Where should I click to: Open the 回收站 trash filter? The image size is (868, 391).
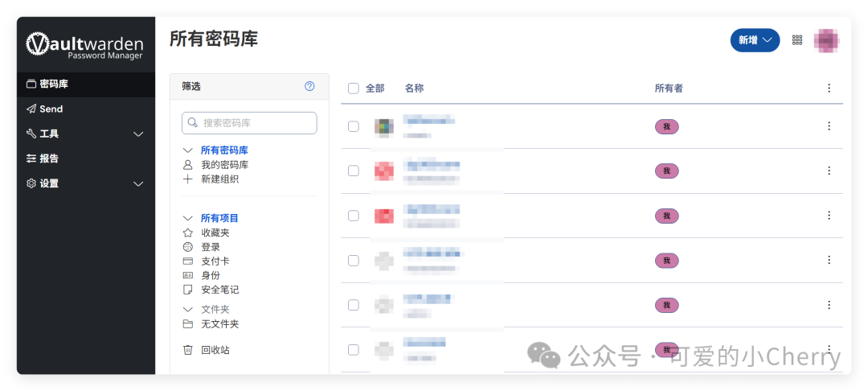215,350
